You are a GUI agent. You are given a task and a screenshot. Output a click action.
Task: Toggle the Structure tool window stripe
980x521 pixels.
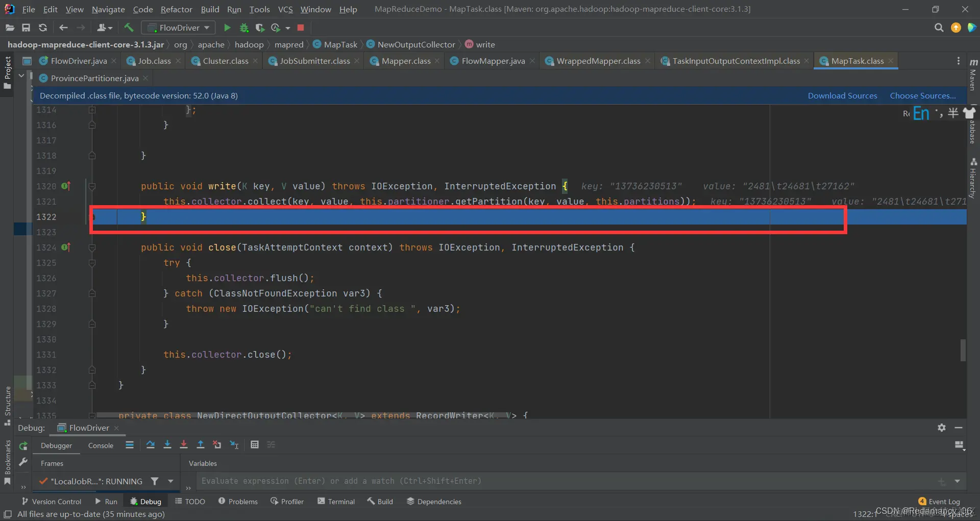8,406
